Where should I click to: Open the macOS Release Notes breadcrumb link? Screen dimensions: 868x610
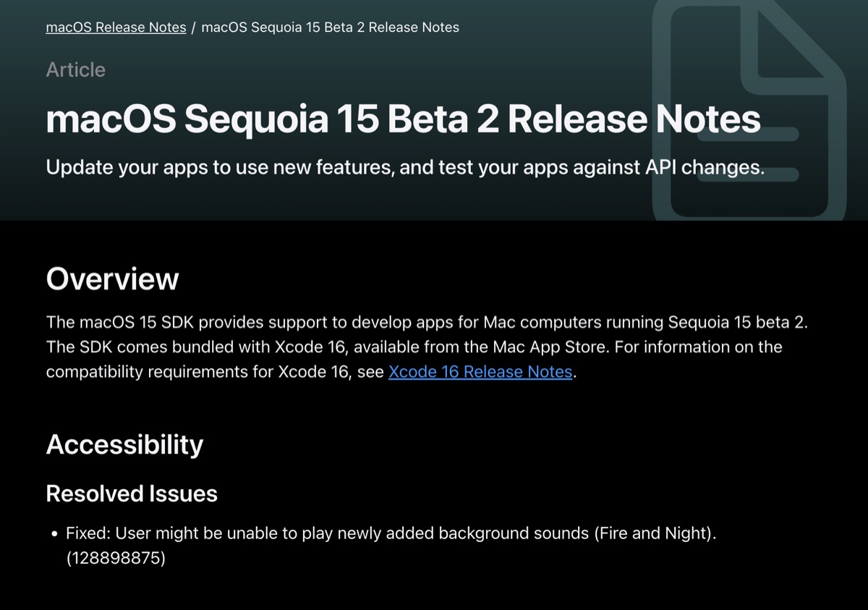[x=116, y=27]
